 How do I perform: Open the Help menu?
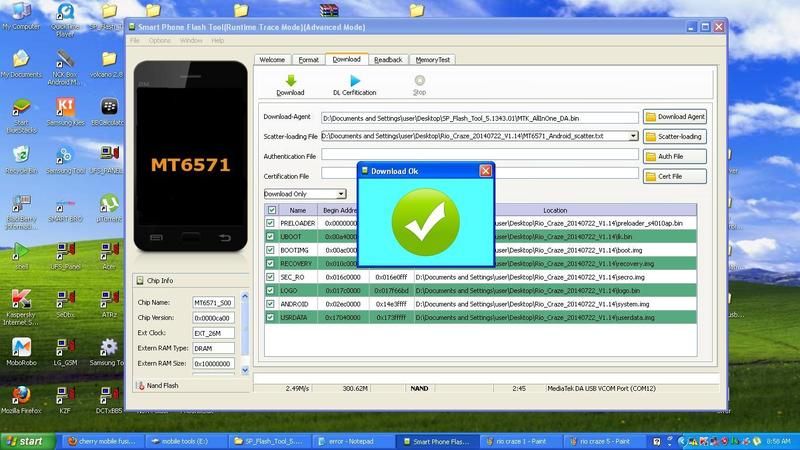click(217, 40)
